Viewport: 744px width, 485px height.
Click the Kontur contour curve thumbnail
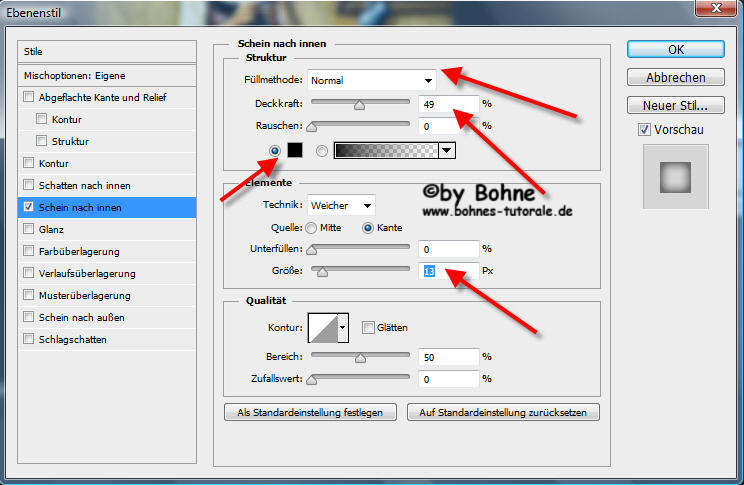324,327
